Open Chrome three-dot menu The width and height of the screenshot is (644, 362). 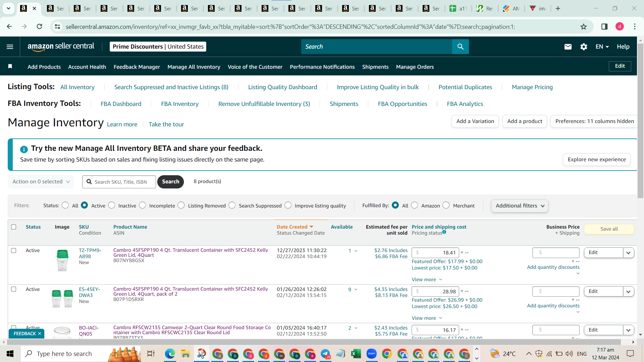pyautogui.click(x=635, y=26)
